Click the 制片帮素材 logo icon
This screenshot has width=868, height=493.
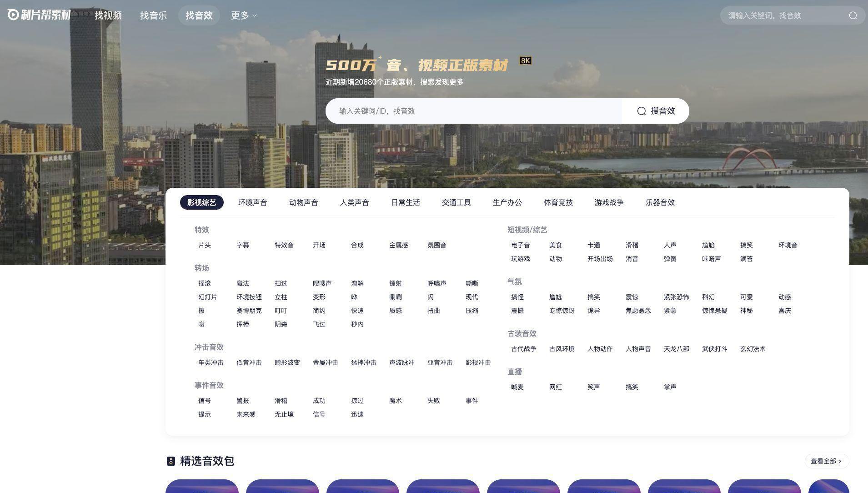(x=13, y=15)
